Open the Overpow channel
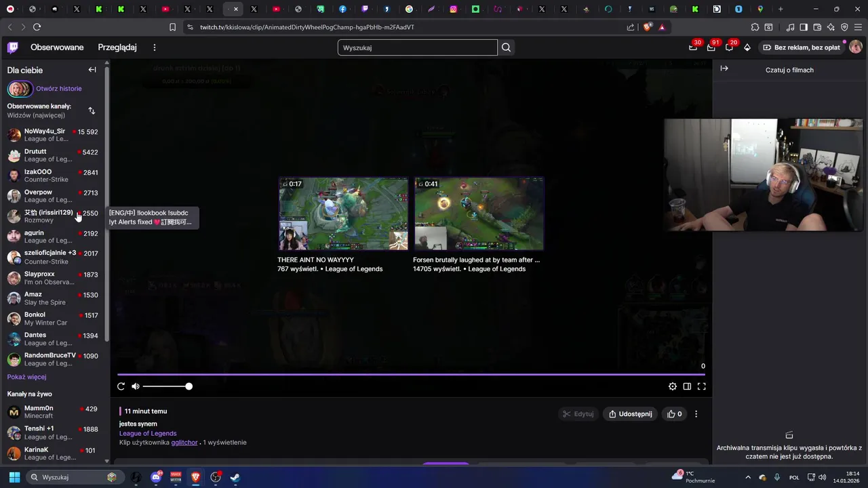The height and width of the screenshot is (488, 868). tap(52, 196)
